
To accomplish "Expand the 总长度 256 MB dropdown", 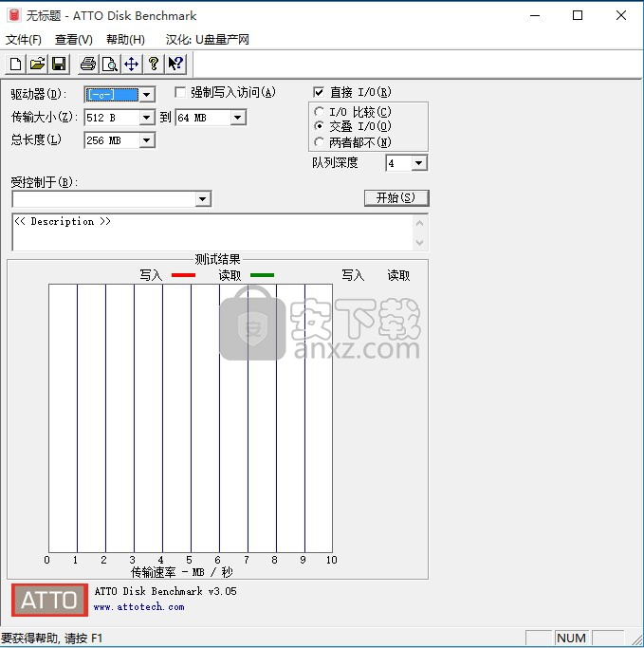I will coord(146,140).
